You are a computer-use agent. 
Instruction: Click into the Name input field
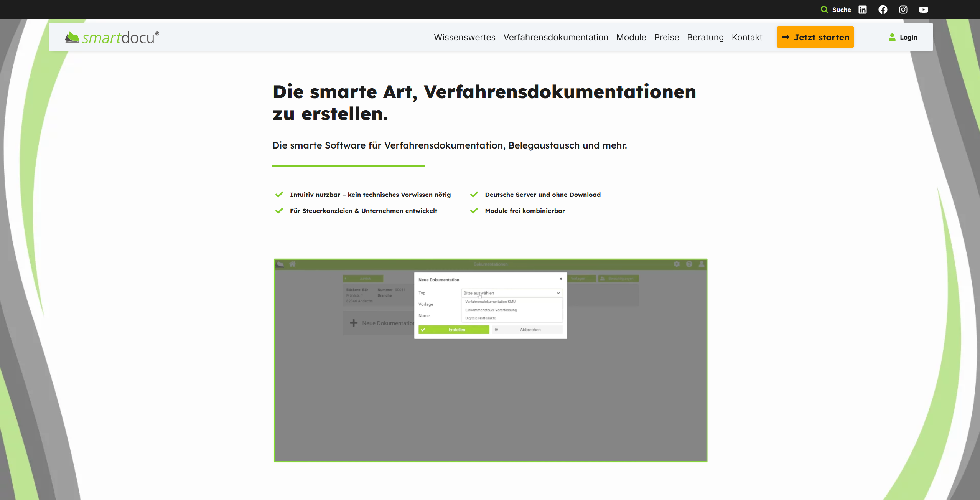(x=510, y=315)
